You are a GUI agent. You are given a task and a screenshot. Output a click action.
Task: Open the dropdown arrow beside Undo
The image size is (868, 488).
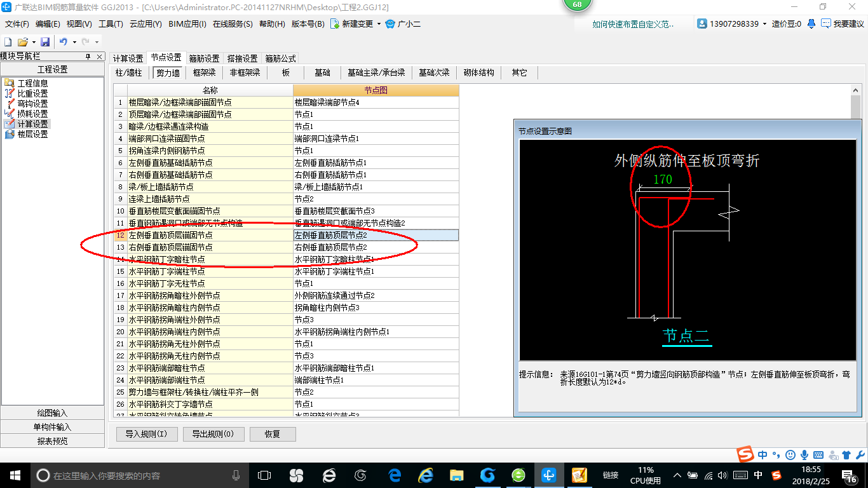(x=74, y=42)
